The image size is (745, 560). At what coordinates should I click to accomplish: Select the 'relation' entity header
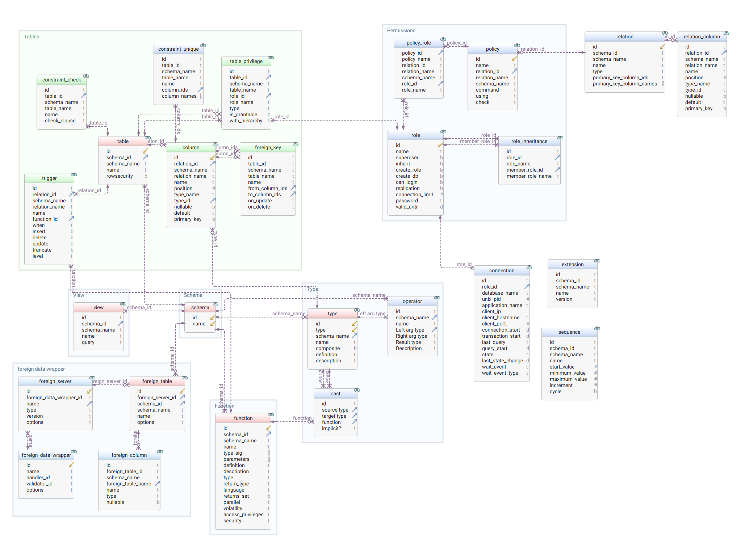coord(625,37)
